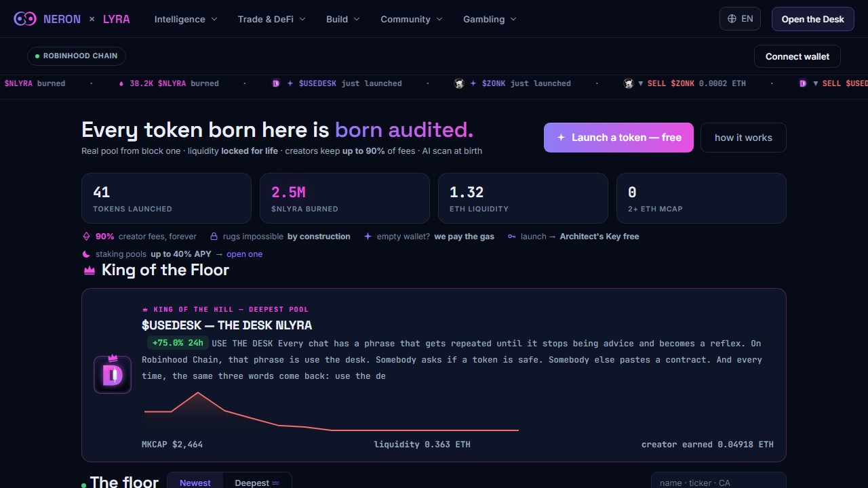This screenshot has height=488, width=868.
Task: Follow the open one staking link
Action: (245, 254)
